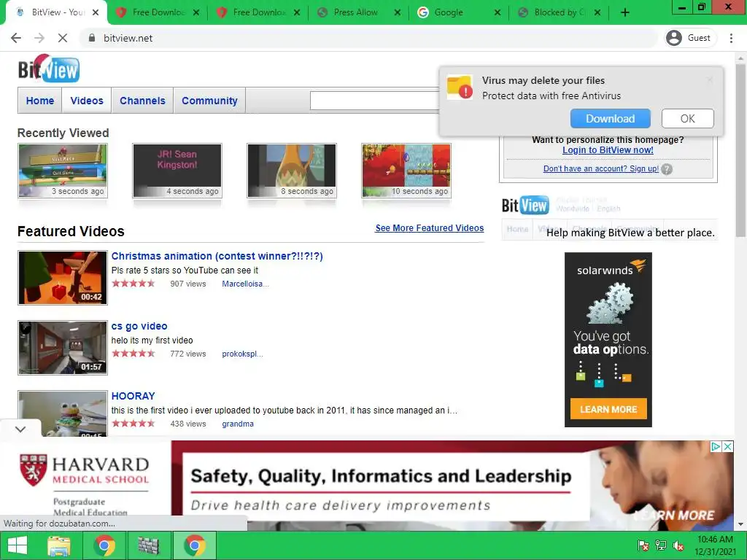The width and height of the screenshot is (747, 560).
Task: Click the virus warning folder icon
Action: 460,87
